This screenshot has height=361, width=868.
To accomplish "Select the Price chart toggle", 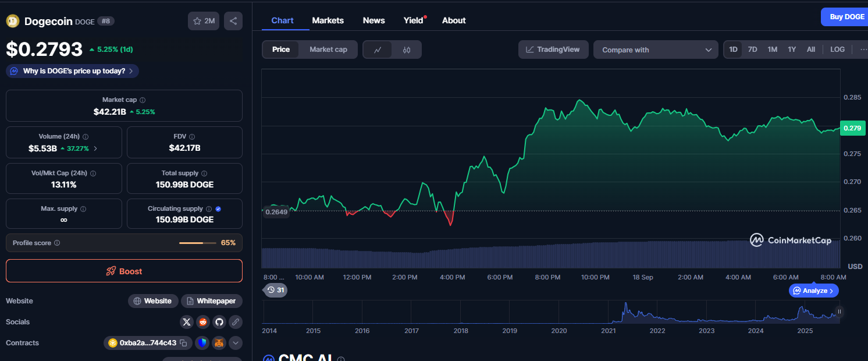I will click(281, 49).
